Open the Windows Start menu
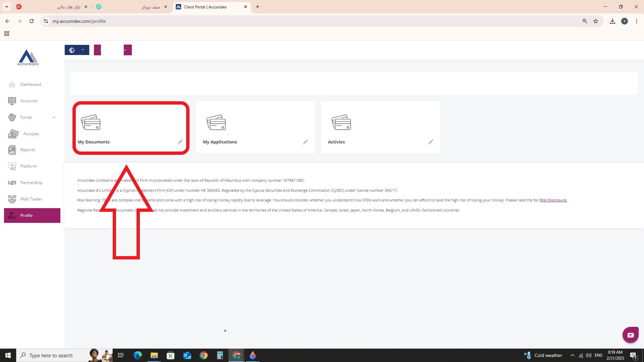The height and width of the screenshot is (362, 644). (8, 355)
